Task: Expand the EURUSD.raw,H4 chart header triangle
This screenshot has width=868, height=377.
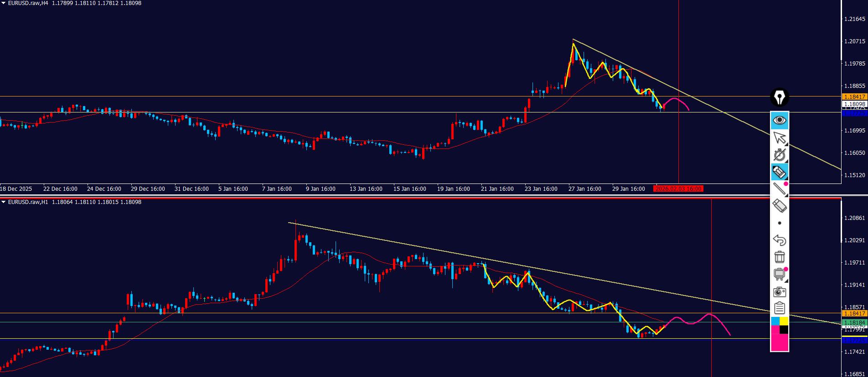Action: [3, 3]
